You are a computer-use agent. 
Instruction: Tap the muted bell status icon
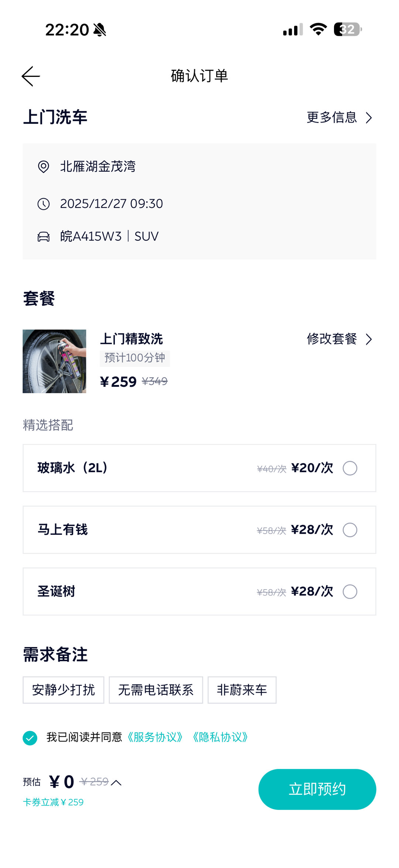[x=100, y=30]
